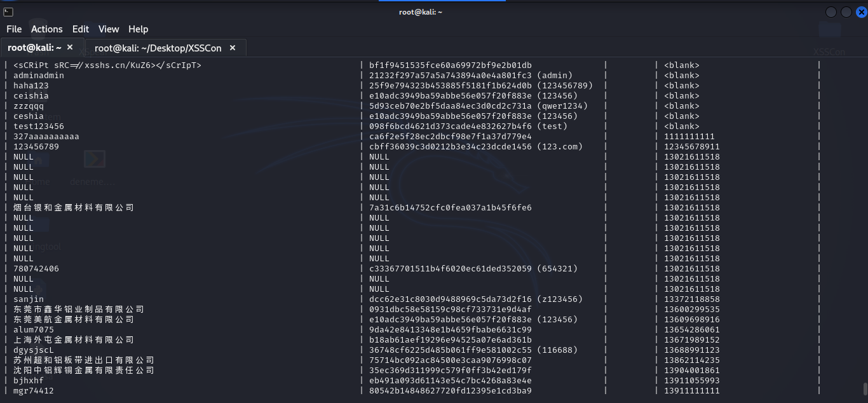Click phone number 13600299535
Screen dimensions: 868x403
pos(692,310)
